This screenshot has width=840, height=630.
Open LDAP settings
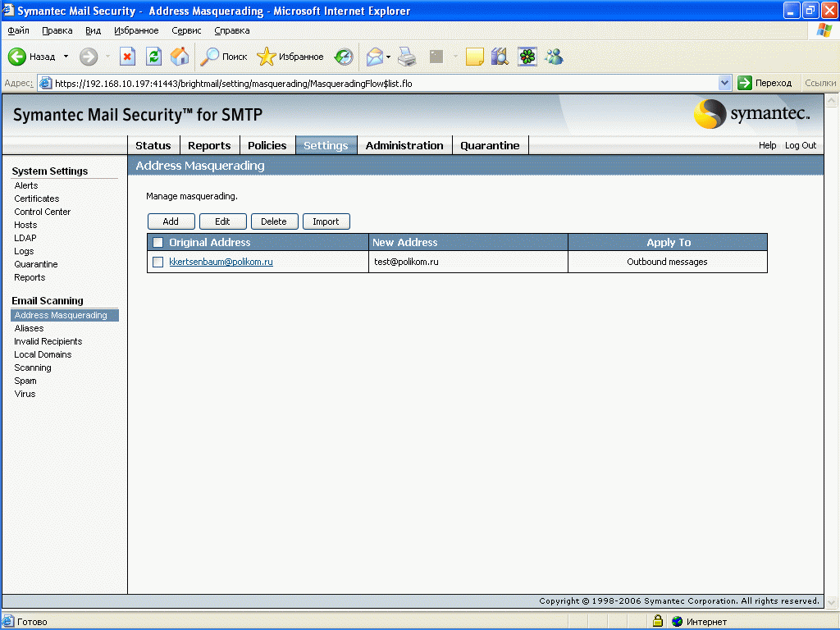coord(25,238)
